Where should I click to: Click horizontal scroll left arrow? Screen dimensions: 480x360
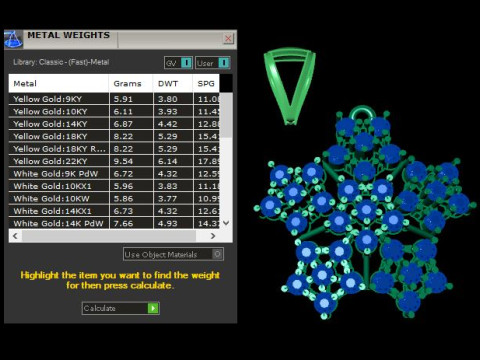click(15, 236)
